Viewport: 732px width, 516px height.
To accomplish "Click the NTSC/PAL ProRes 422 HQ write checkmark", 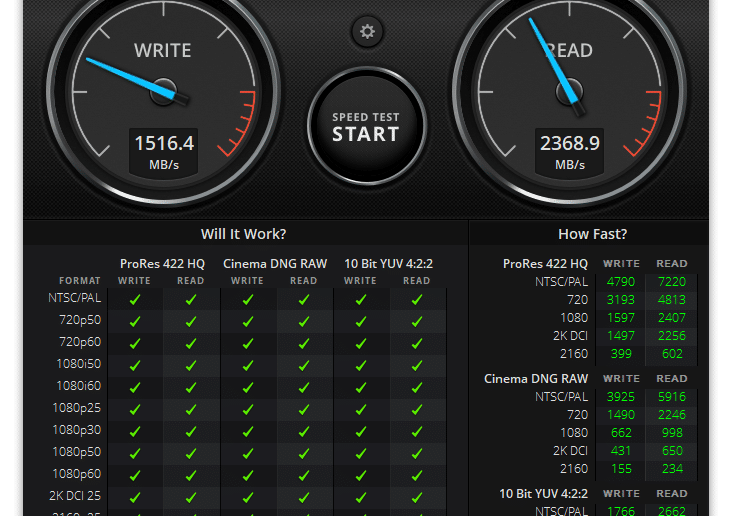I will [x=135, y=299].
